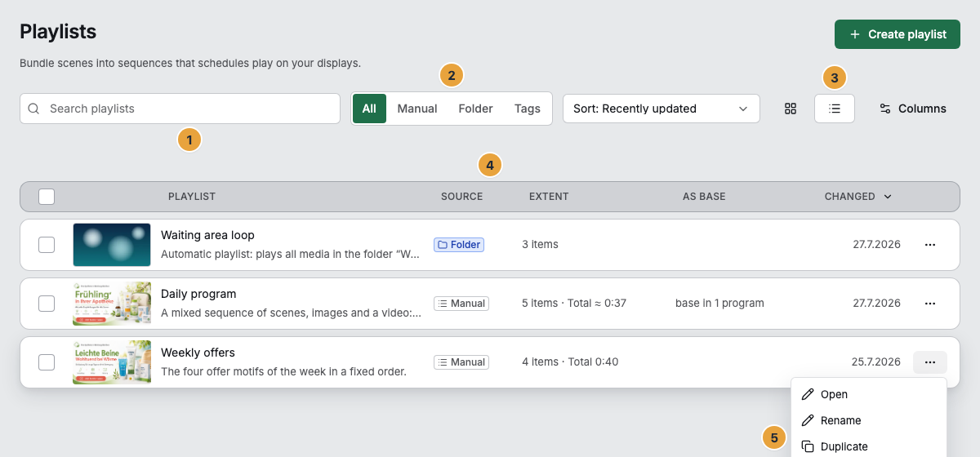Image resolution: width=980 pixels, height=457 pixels.
Task: Select the Manual filter tab
Action: coord(417,109)
